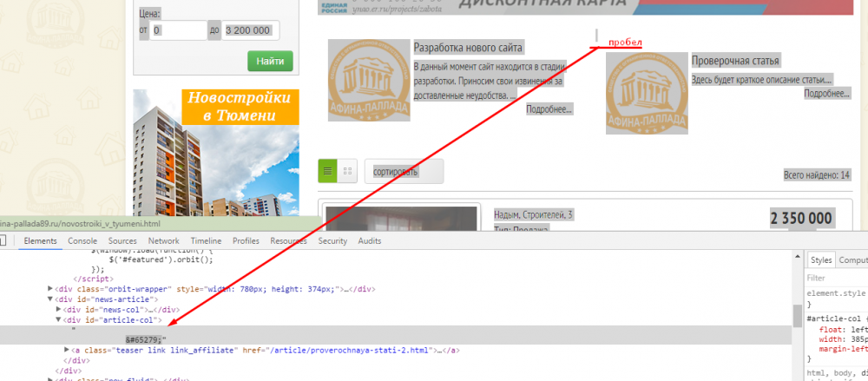Switch to the Timeline tab
This screenshot has height=381, width=868.
206,241
